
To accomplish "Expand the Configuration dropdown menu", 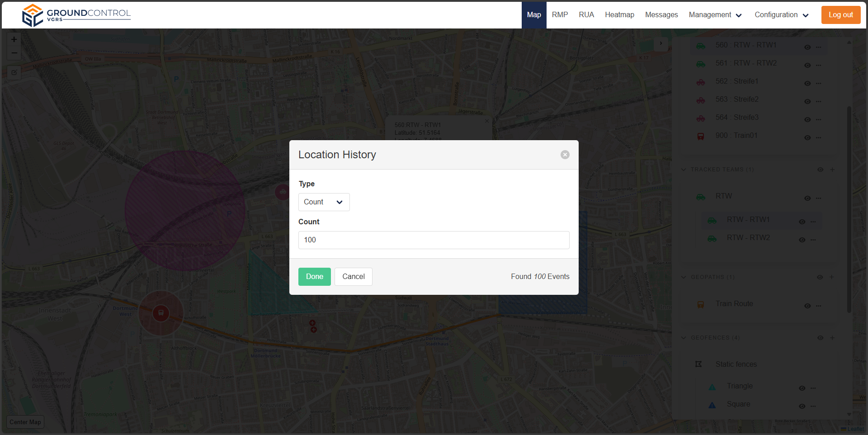I will [781, 15].
